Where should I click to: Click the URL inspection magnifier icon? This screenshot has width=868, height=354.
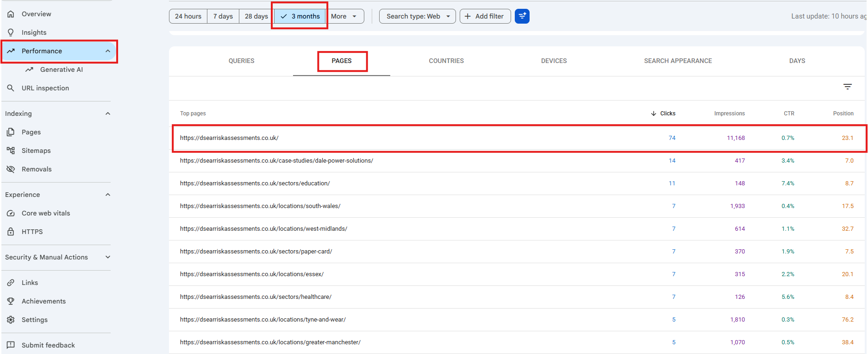(x=11, y=88)
